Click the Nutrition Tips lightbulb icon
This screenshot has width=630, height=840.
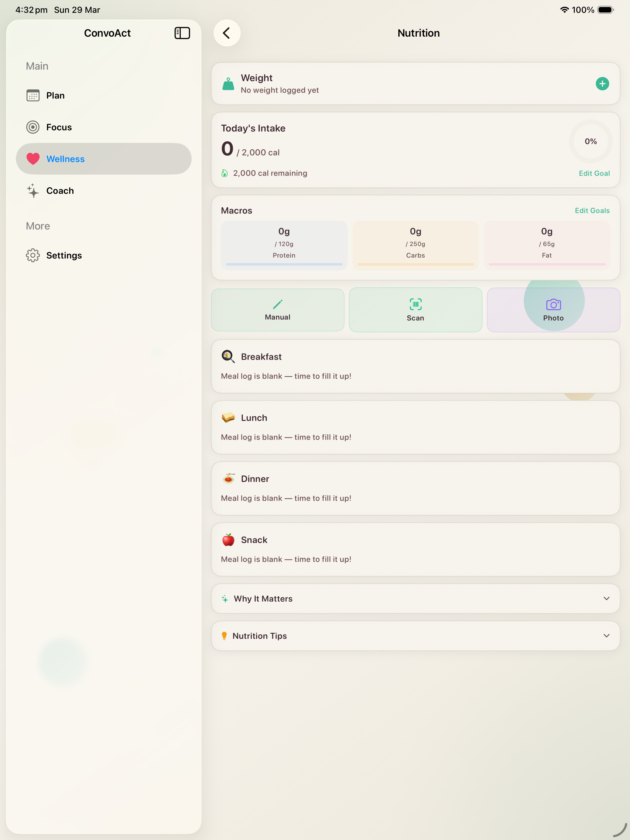tap(224, 636)
